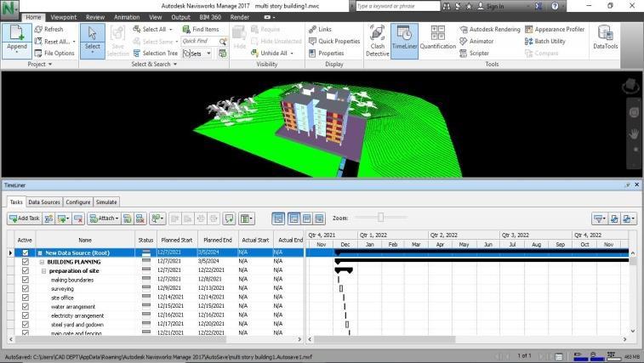Screen dimensions: 644x363
Task: Click the Quick Find input field
Action: pos(200,41)
